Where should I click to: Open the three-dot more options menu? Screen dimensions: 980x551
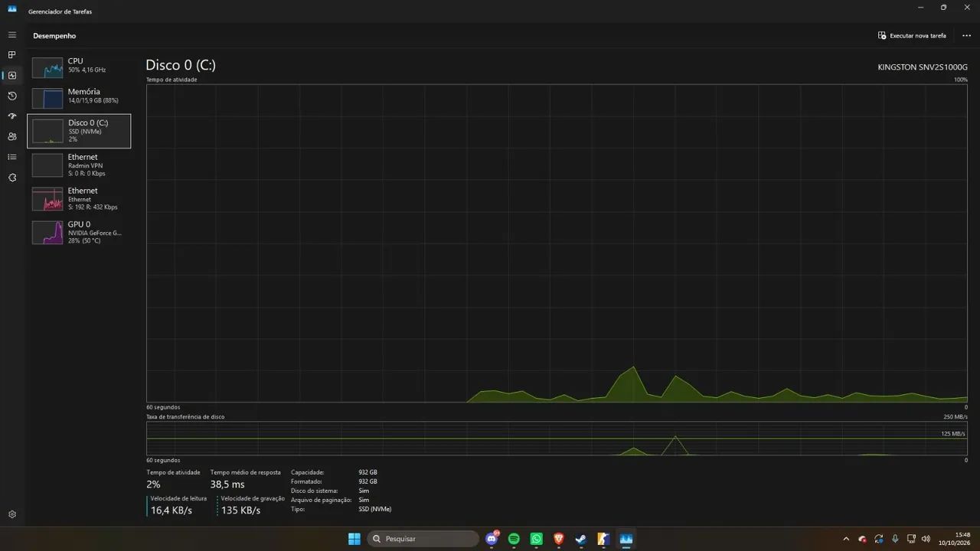point(966,36)
